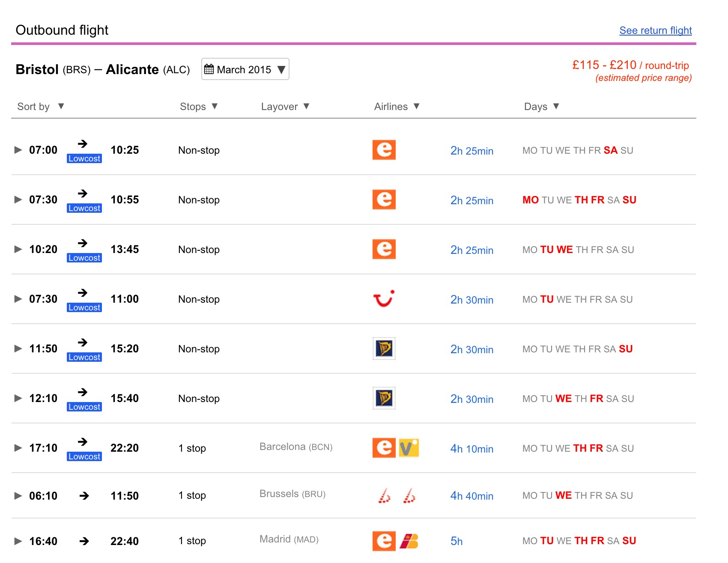The image size is (728, 563).
Task: Click the calendar icon beside March 2015
Action: coord(209,69)
